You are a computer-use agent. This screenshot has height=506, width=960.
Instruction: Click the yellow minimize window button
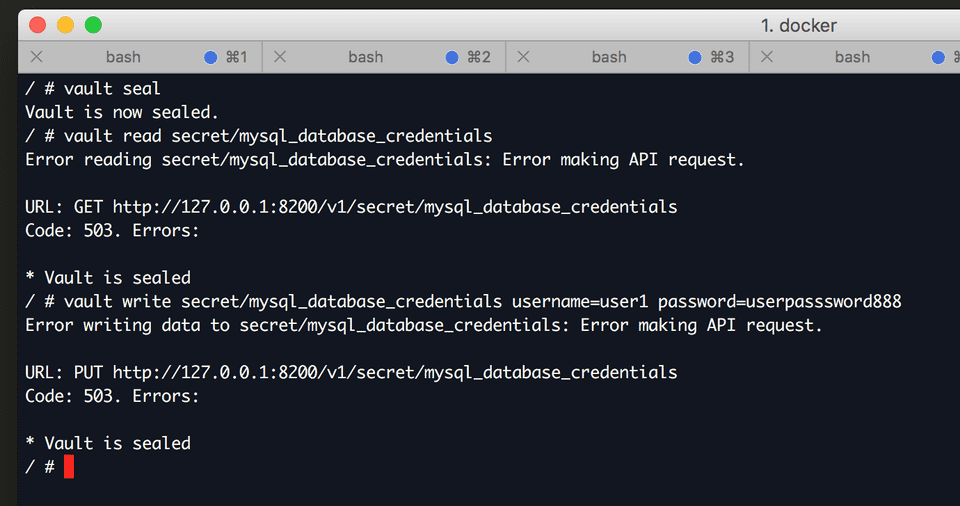(x=66, y=25)
